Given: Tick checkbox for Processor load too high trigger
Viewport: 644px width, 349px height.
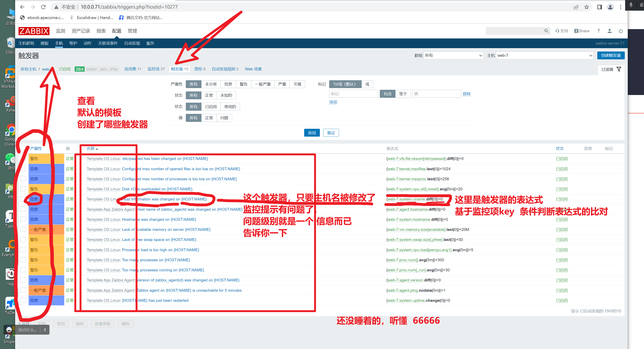Looking at the screenshot, I should [x=23, y=249].
